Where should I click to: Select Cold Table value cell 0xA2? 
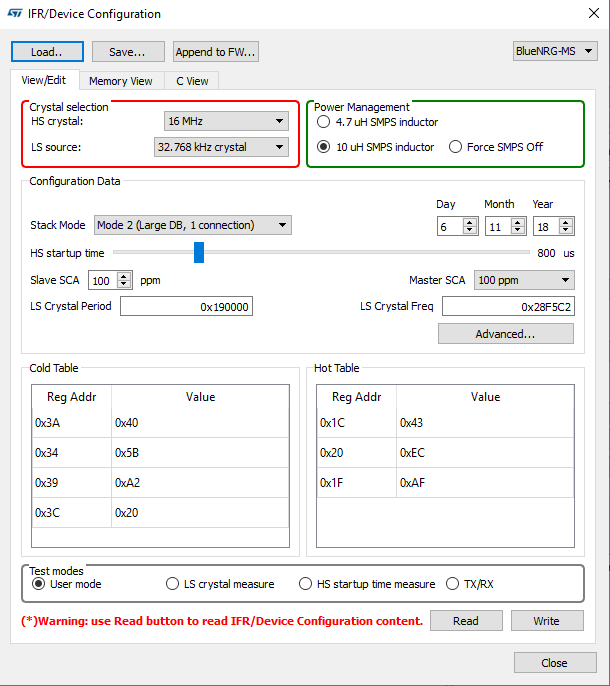click(x=200, y=483)
